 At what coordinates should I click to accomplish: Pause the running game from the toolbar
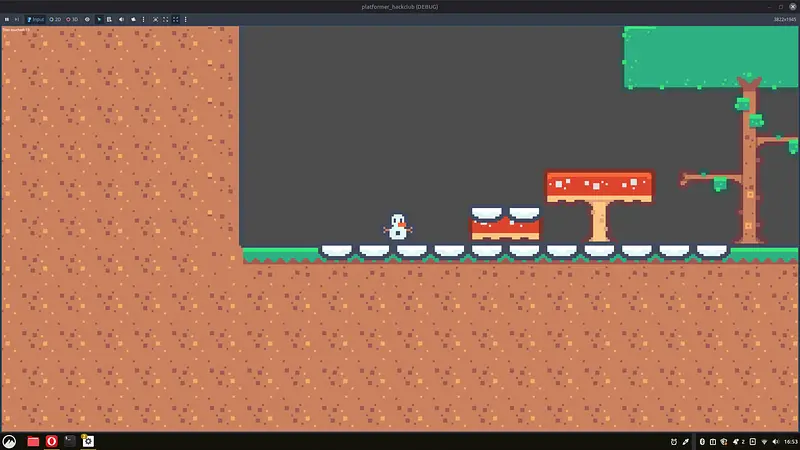click(x=7, y=19)
